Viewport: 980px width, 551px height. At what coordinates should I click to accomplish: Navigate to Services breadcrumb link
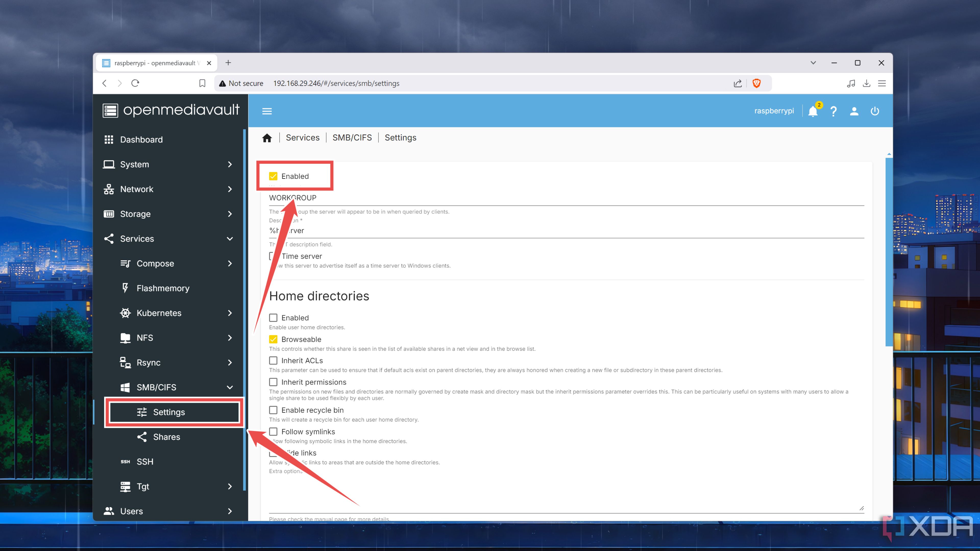tap(302, 137)
